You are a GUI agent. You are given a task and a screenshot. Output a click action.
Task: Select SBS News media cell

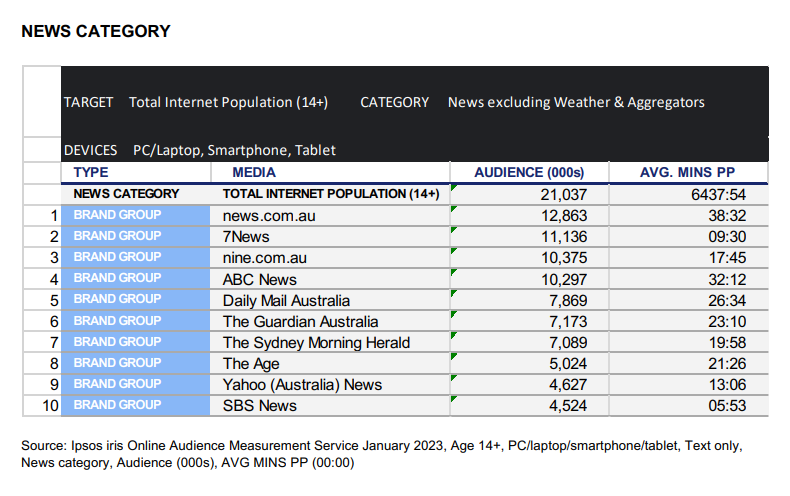pos(260,405)
